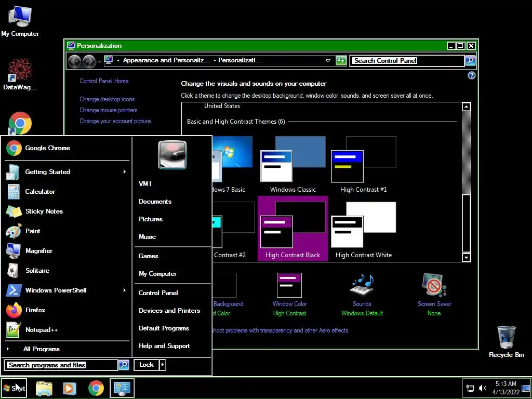Click Start menu search magnifier button
This screenshot has width=532, height=399.
pyautogui.click(x=124, y=365)
